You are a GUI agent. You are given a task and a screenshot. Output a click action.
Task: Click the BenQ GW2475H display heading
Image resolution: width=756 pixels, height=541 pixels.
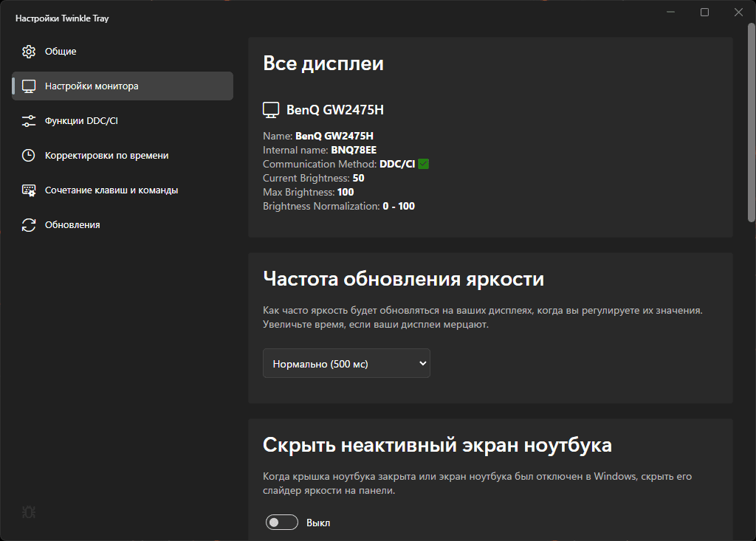[x=335, y=110]
